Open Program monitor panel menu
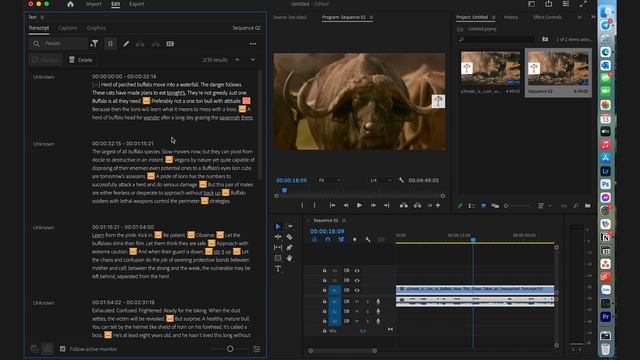The image size is (640, 360). 371,18
